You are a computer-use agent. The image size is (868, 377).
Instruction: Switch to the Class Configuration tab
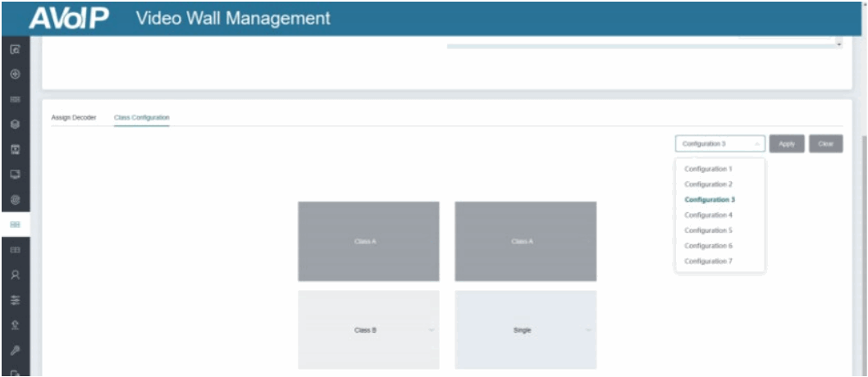(x=142, y=118)
